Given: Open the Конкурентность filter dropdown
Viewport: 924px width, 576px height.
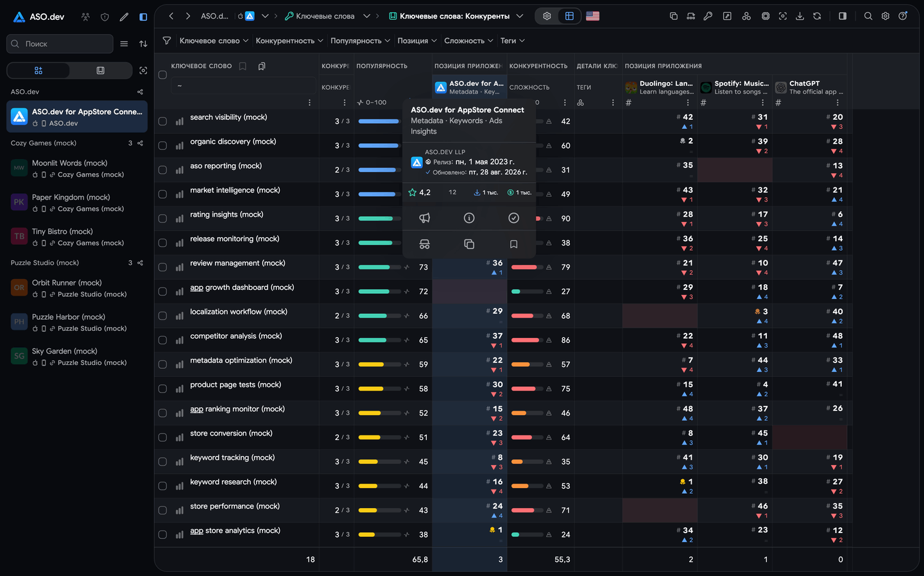Looking at the screenshot, I should tap(289, 40).
